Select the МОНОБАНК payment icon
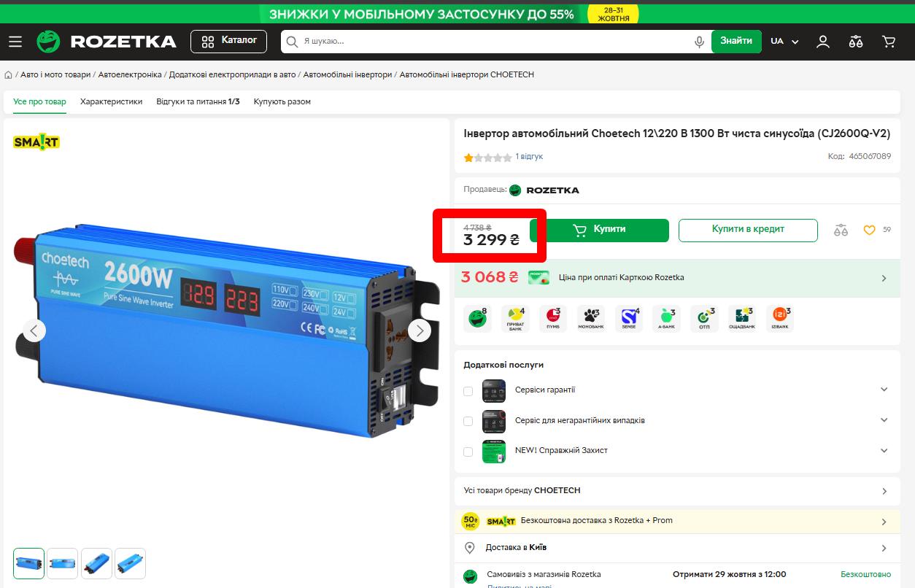This screenshot has height=588, width=915. pos(590,318)
